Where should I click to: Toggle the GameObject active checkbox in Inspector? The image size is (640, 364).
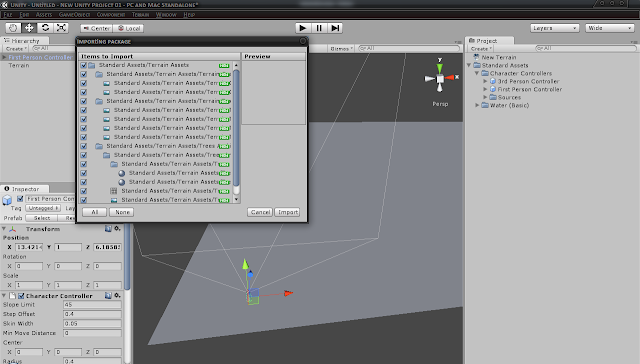click(20, 199)
